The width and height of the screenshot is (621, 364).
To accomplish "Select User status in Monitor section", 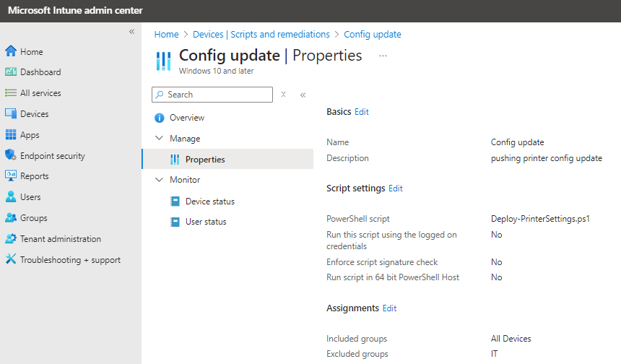I will 205,222.
